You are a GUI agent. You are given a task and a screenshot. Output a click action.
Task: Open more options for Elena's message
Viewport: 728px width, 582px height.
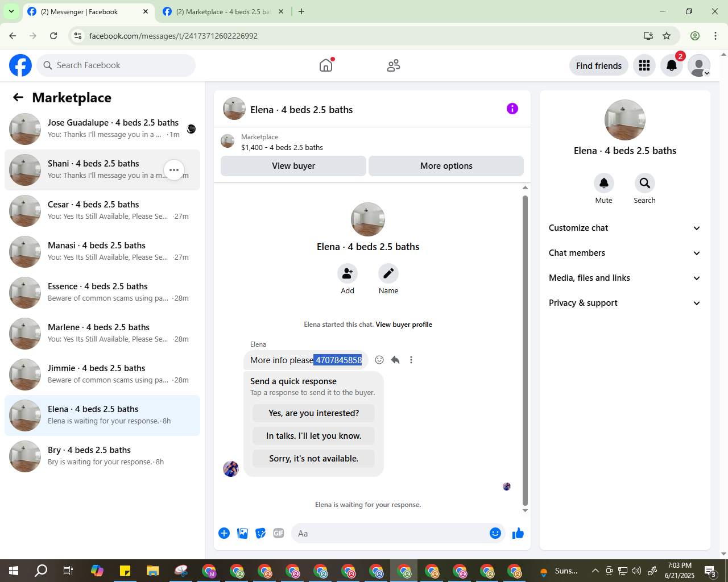click(x=411, y=360)
